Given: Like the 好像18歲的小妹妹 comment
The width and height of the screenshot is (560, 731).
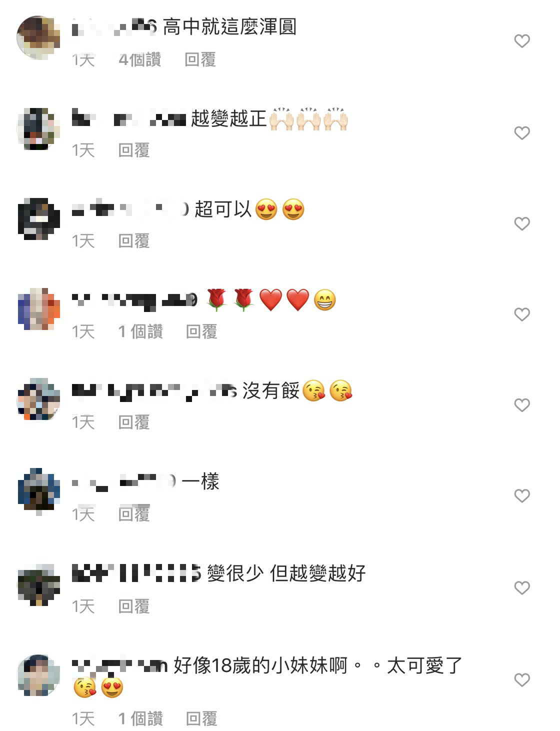Looking at the screenshot, I should click(x=521, y=680).
